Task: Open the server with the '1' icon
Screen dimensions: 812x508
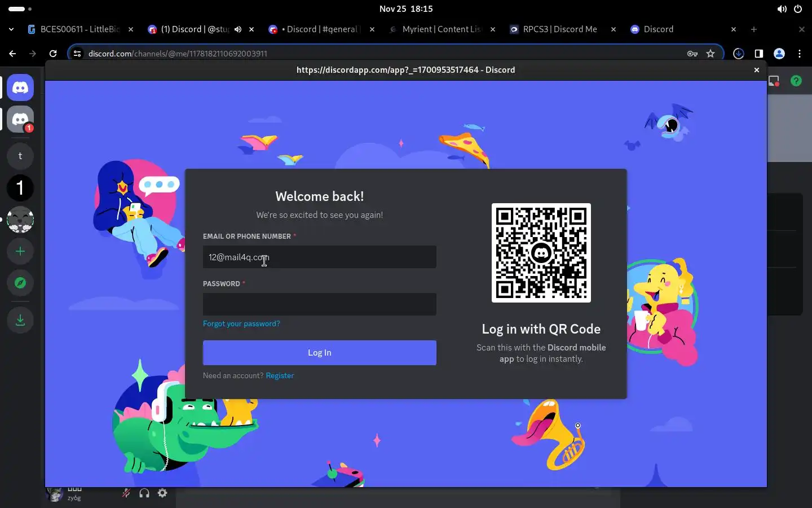Action: coord(20,188)
